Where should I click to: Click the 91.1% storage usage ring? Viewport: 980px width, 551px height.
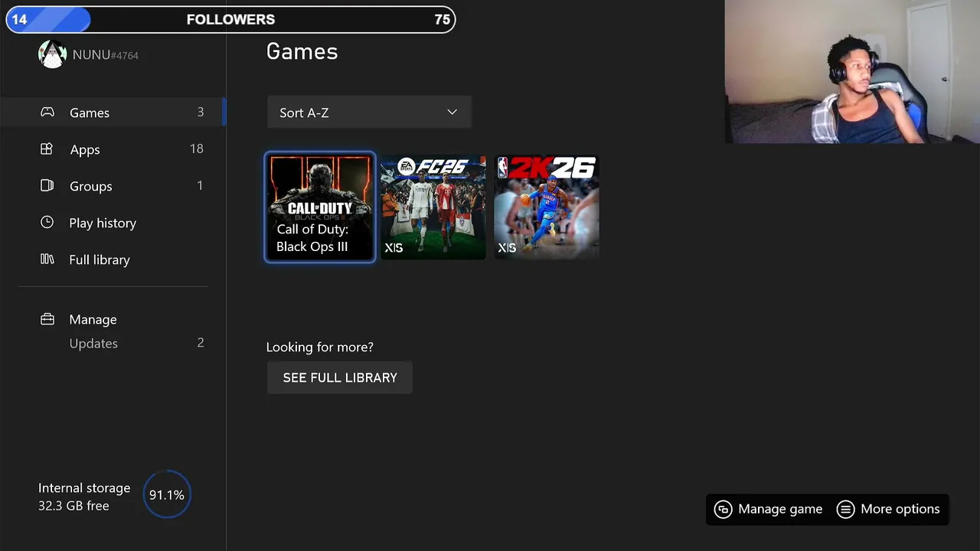(x=167, y=495)
